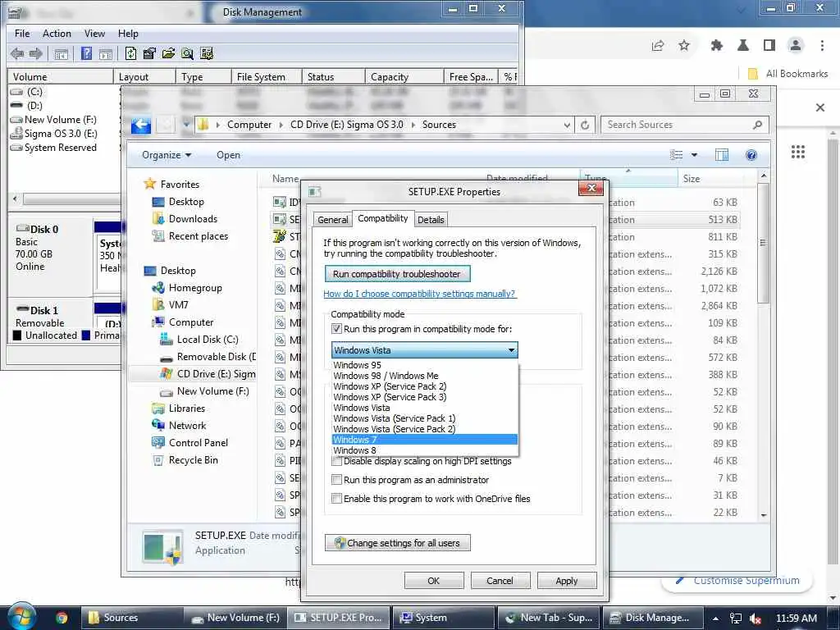Choose Windows Vista (Service Pack 2)
840x630 pixels.
click(424, 429)
